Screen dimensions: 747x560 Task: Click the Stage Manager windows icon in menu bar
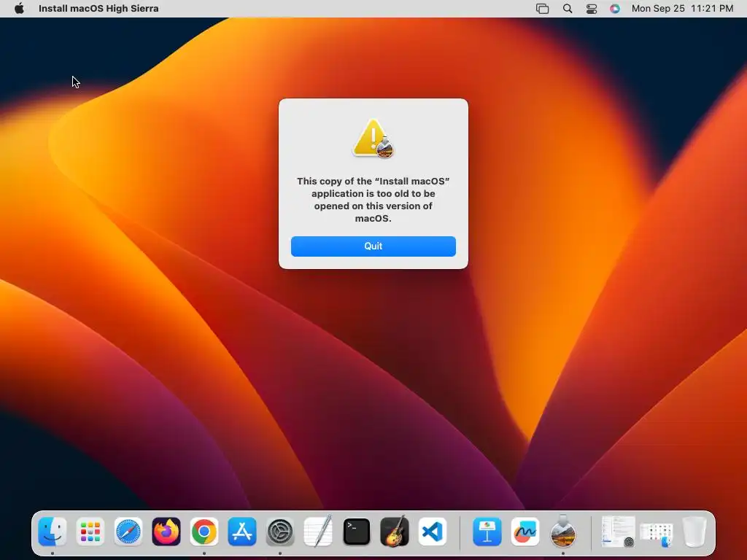[x=542, y=8]
